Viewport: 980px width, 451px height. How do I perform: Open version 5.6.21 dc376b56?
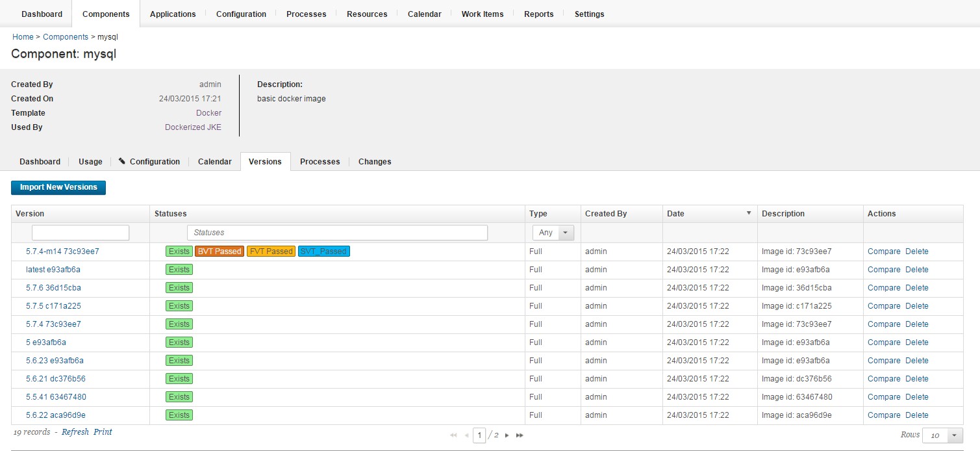(56, 379)
